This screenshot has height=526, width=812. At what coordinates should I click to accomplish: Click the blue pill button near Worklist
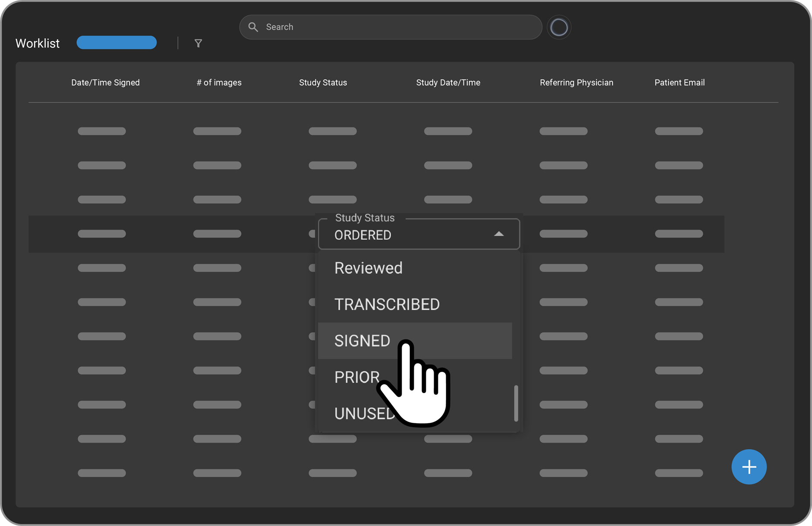pyautogui.click(x=117, y=43)
